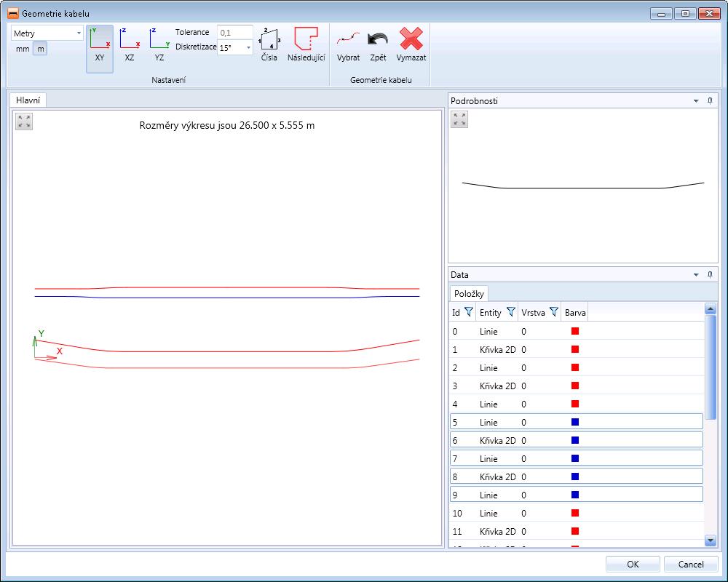This screenshot has width=728, height=582.
Task: Pin the Data panel
Action: coord(710,275)
